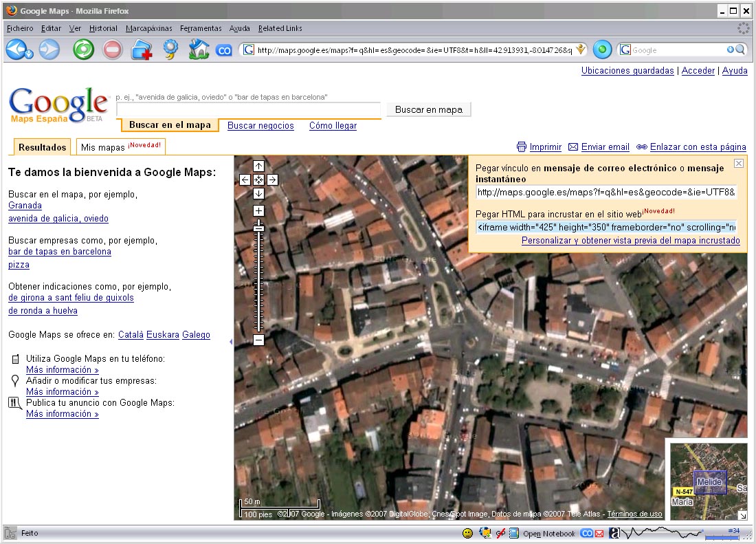Click the blue progress bar in status bar
The image size is (756, 544).
722,536
